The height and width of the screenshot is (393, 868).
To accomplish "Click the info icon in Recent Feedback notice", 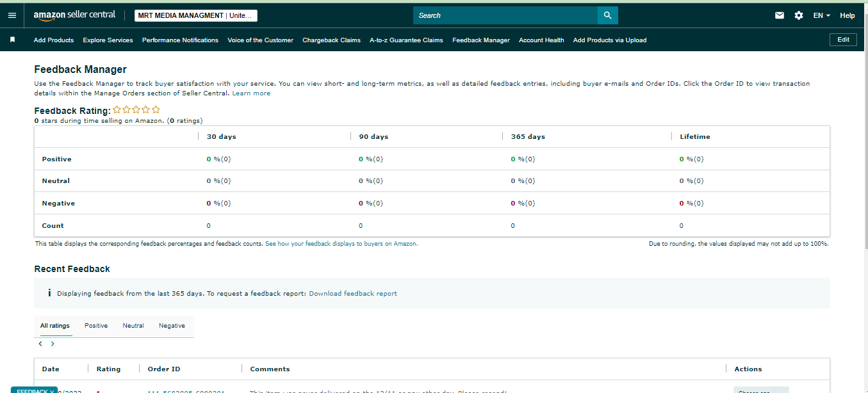I will click(x=49, y=293).
